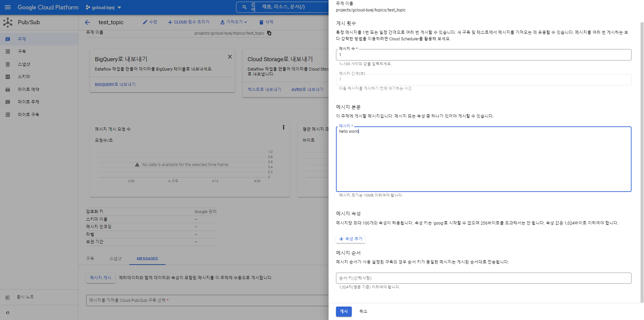Collapse the sidebar with chevron icon
Viewport: 644px width, 320px height.
(x=7, y=313)
